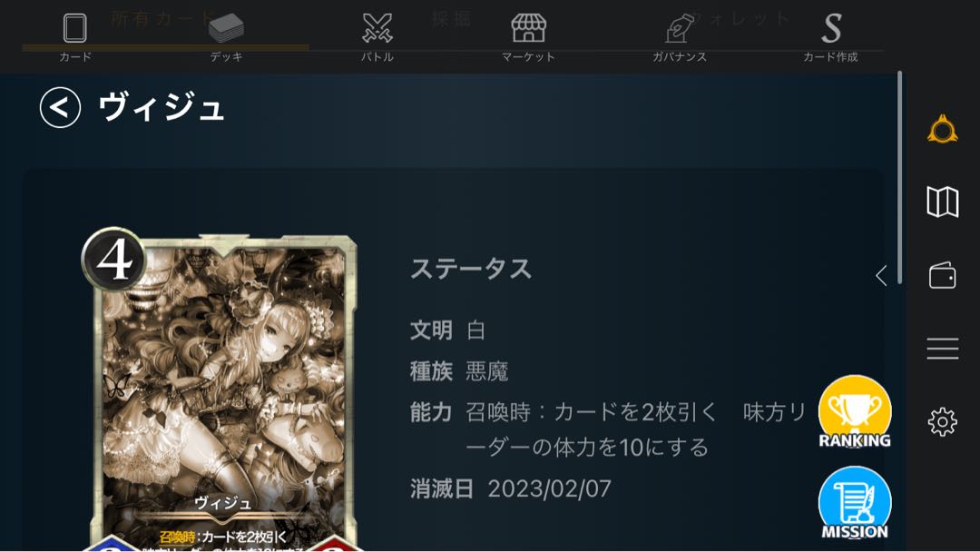This screenshot has height=552, width=980.
Task: Click the orange hexagon logo icon
Action: click(x=943, y=130)
